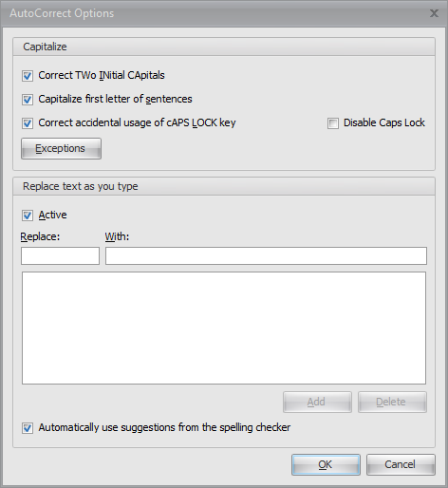
Task: Enable the Disable Caps Lock checkbox
Action: (333, 123)
